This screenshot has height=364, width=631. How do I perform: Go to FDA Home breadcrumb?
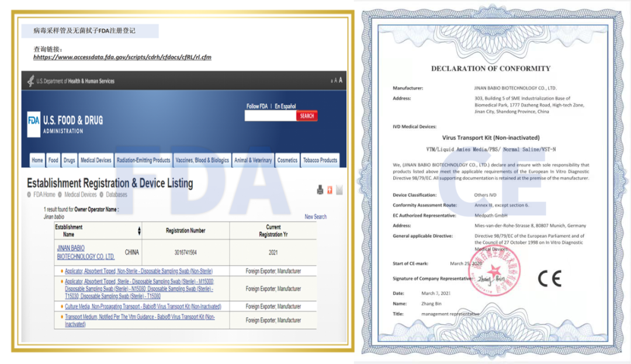coord(44,195)
